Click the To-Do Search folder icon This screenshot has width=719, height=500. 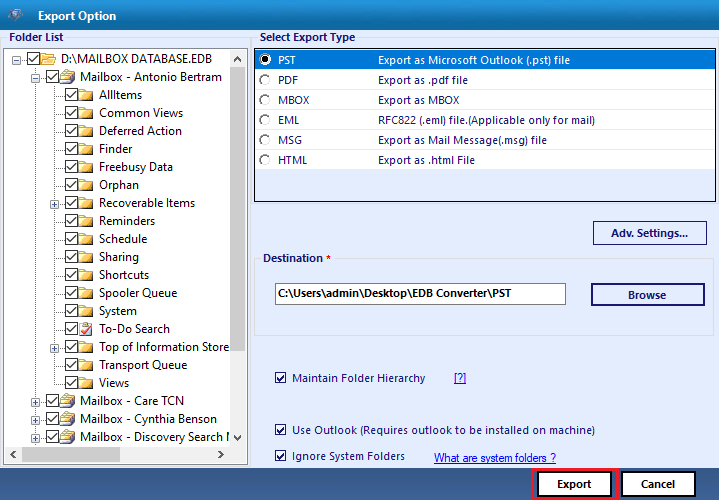87,329
